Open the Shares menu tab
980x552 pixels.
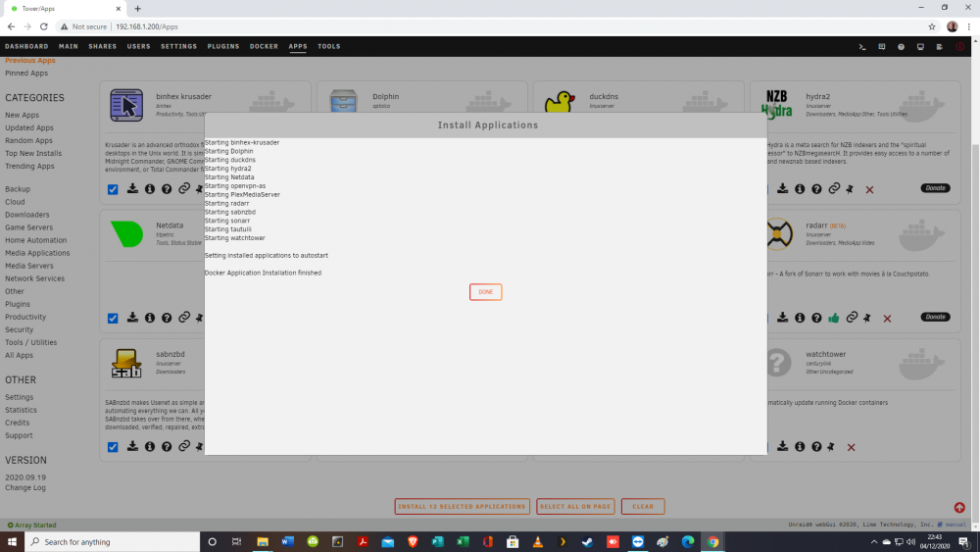103,46
